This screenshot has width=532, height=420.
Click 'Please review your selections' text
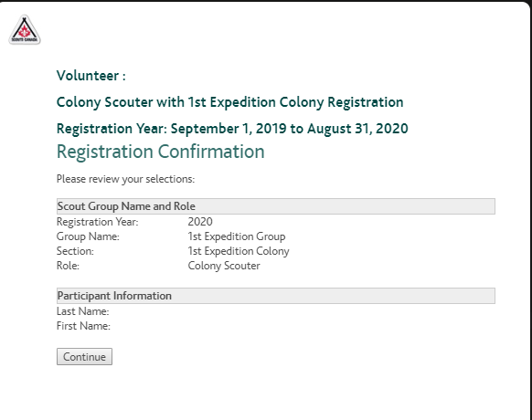(125, 179)
